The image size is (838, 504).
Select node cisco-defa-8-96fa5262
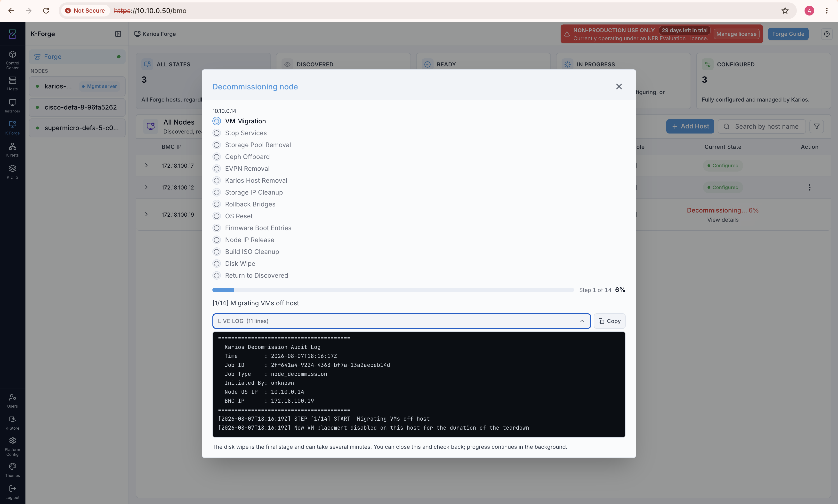(x=77, y=107)
